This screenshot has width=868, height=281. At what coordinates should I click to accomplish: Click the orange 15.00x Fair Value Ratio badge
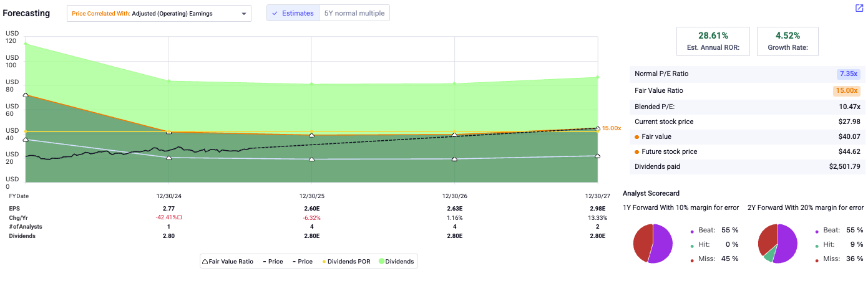tap(848, 90)
